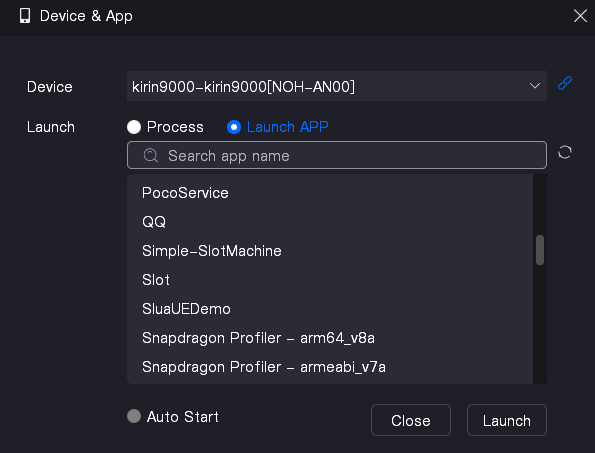Click the Launch button
This screenshot has width=595, height=453.
click(x=507, y=420)
